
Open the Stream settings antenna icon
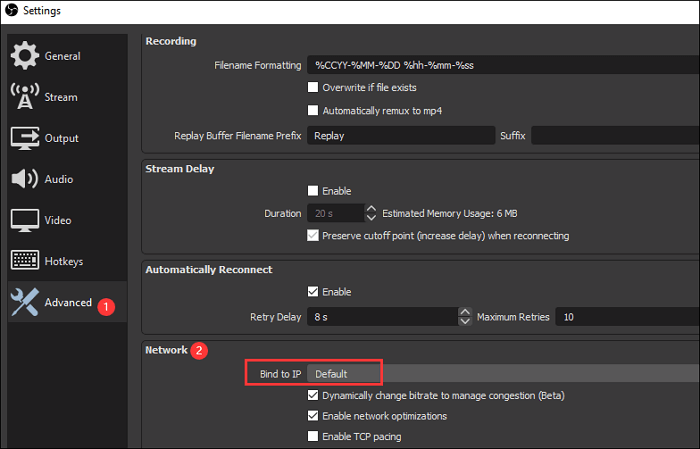click(24, 97)
